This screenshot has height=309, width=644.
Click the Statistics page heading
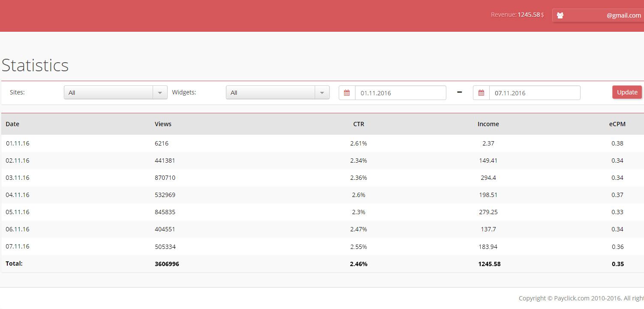35,65
